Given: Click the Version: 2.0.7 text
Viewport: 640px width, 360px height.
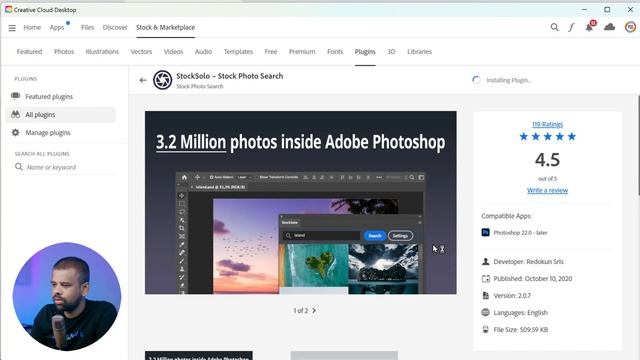Looking at the screenshot, I should [512, 296].
